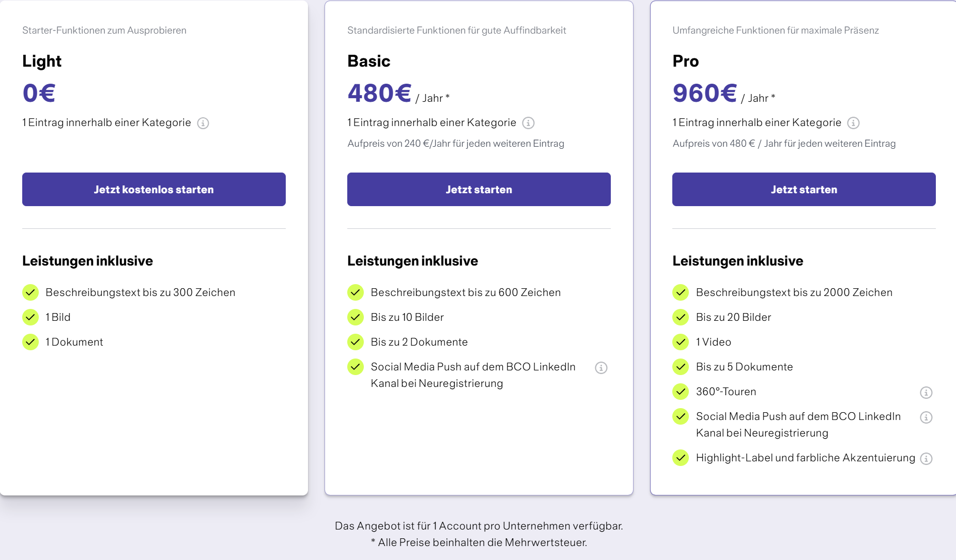This screenshot has width=956, height=560.
Task: Open info for Highlight-Label und farbliche Akzentuierung
Action: click(x=926, y=458)
